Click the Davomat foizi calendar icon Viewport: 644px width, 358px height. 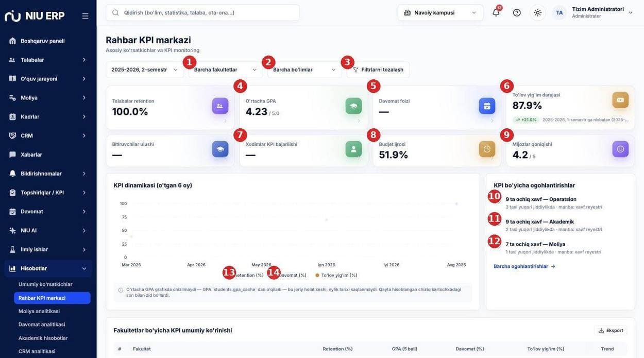coord(487,106)
